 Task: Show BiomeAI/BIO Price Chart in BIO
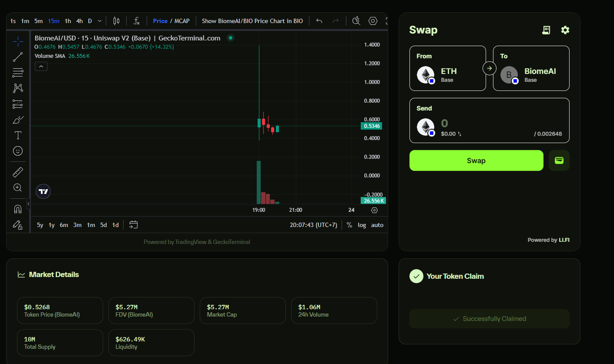252,21
